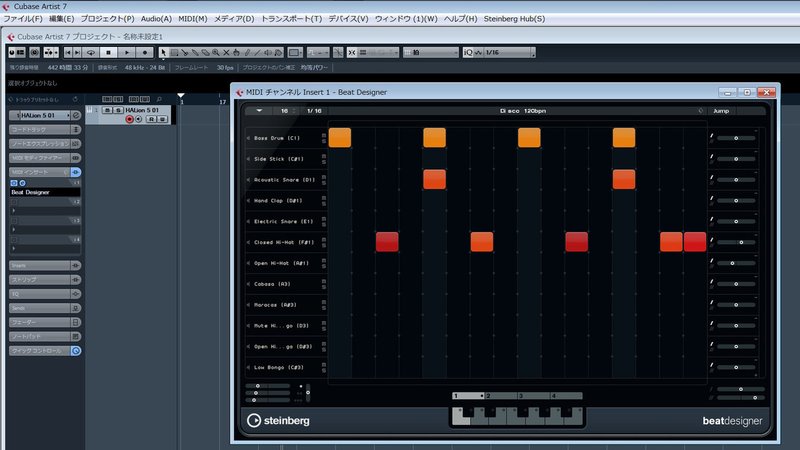
Task: Open the プロジェクト(P) menu
Action: [107, 19]
